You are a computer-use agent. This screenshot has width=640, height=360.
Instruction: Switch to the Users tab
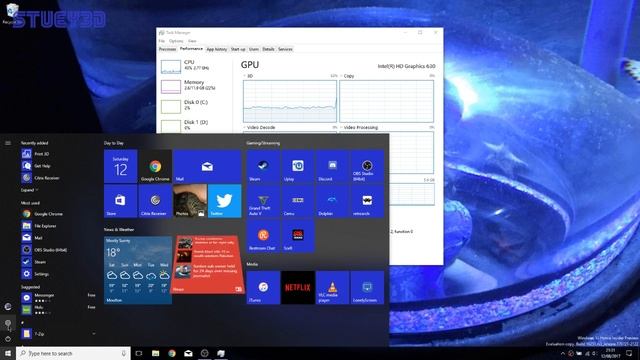point(254,49)
